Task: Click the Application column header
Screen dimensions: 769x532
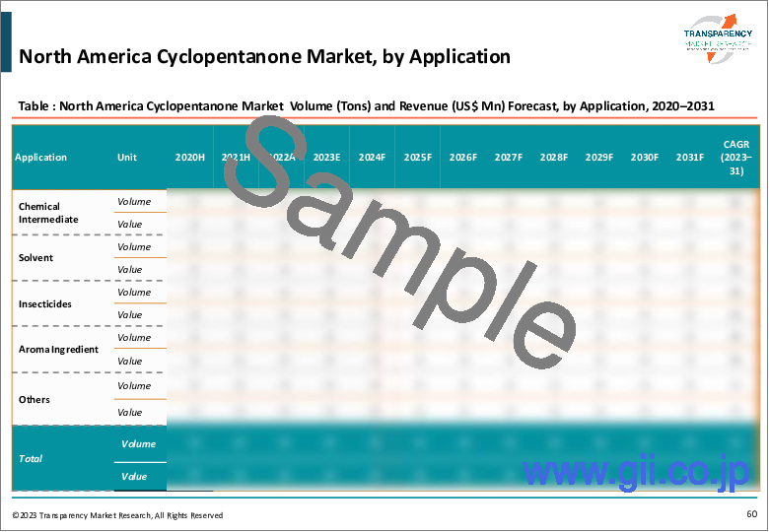Action: click(x=40, y=158)
